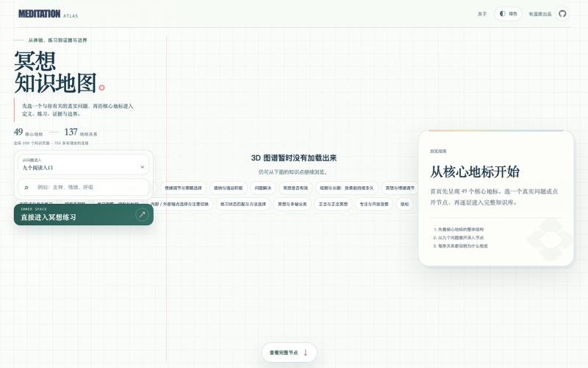Image resolution: width=588 pixels, height=368 pixels.
Task: Select the 接纳与强迫积极 topic chip
Action: pos(228,188)
